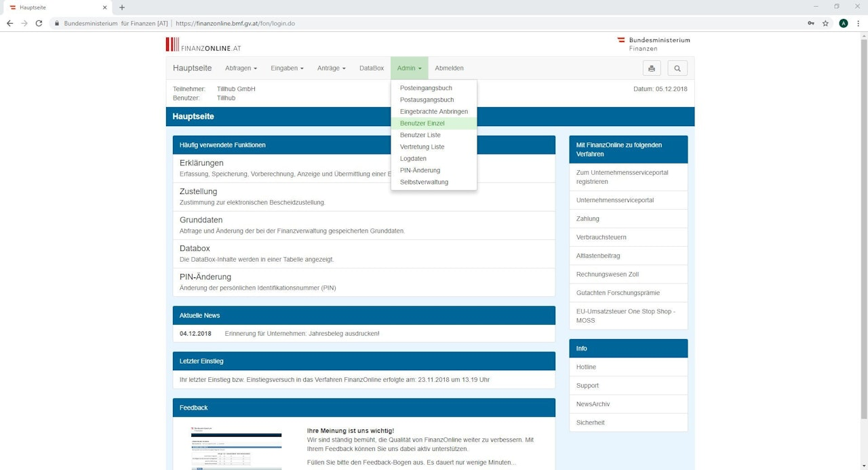Open PIN-Änderung in frequently used functions
This screenshot has width=868, height=470.
point(205,277)
